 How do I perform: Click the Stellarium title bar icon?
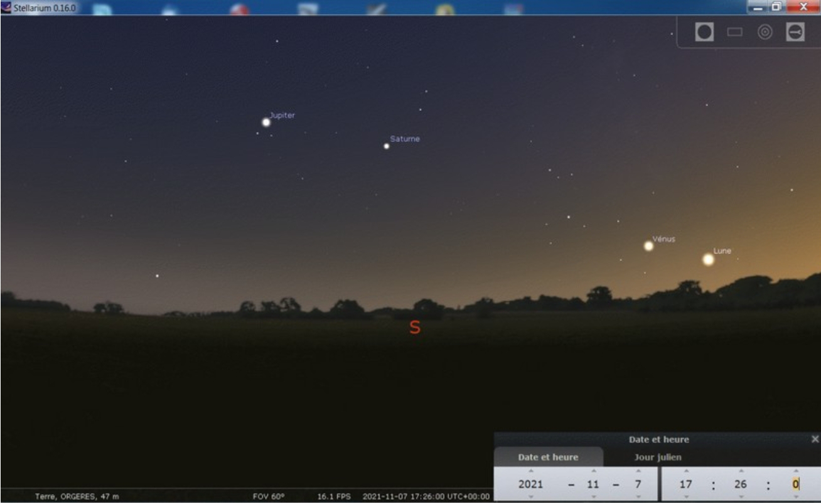coord(7,7)
